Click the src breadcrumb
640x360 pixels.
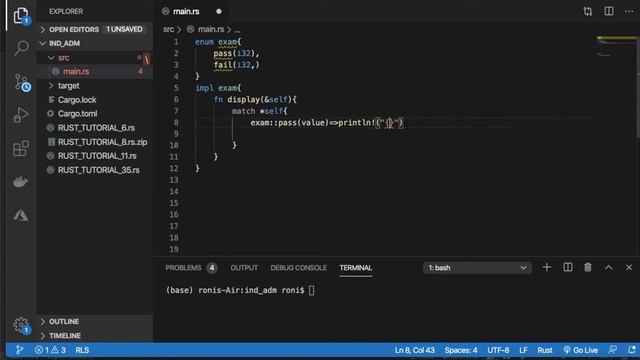coord(168,29)
